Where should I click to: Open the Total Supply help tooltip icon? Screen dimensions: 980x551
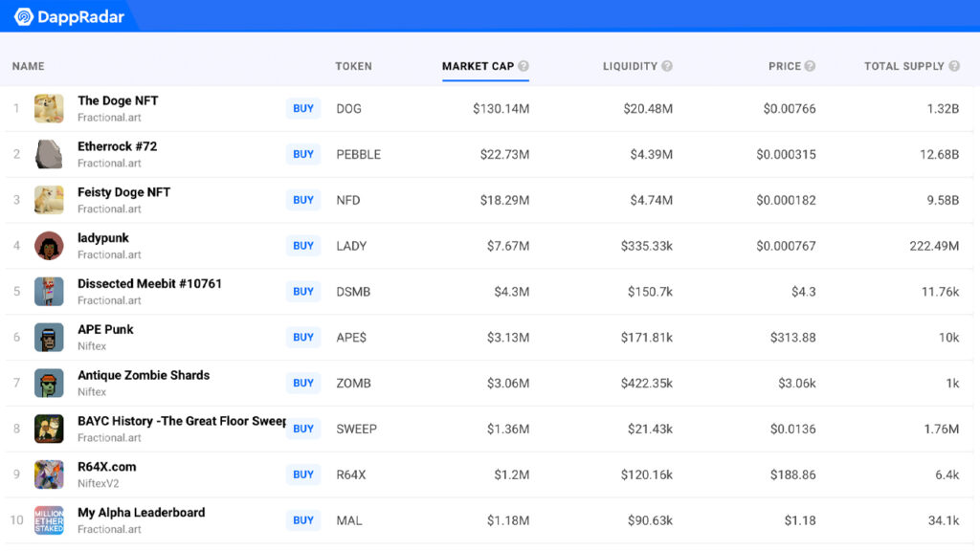(x=954, y=66)
